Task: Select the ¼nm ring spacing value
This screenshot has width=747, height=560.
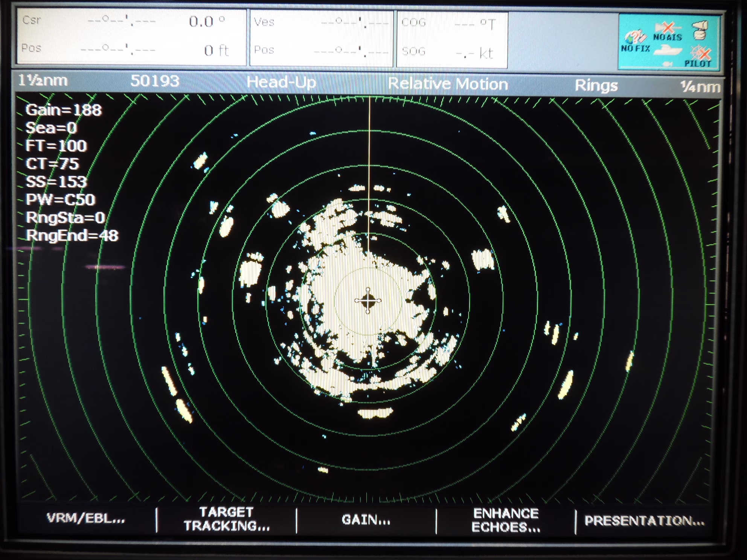Action: coord(700,87)
